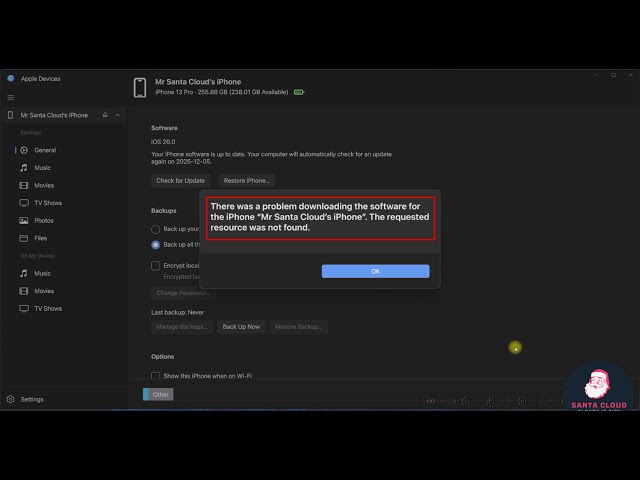Screen dimensions: 640x480
Task: Click the green battery indicator icon
Action: (299, 92)
